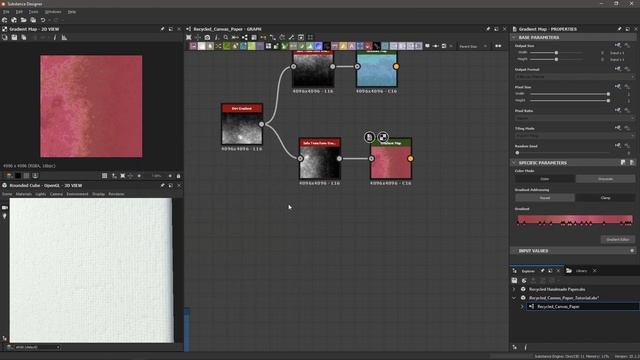Open the Output Format dropdown
This screenshot has height=360, width=640.
coord(575,76)
